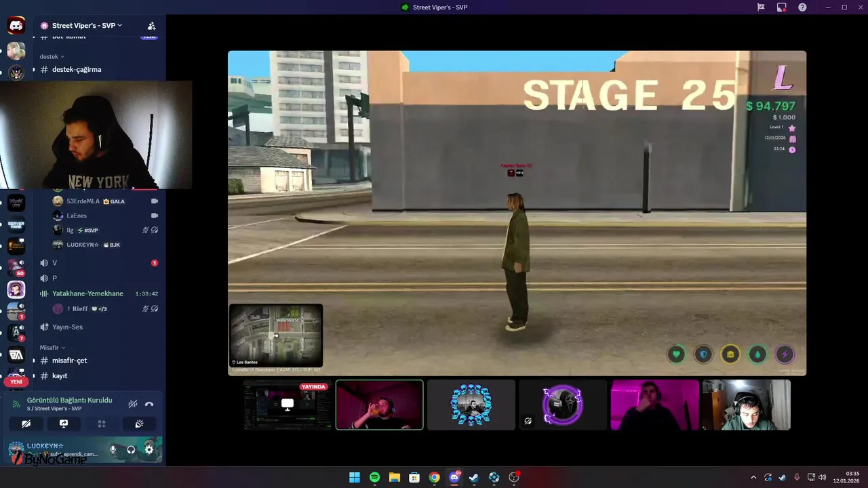Collapse the destek category
868x488 pixels.
coord(52,56)
